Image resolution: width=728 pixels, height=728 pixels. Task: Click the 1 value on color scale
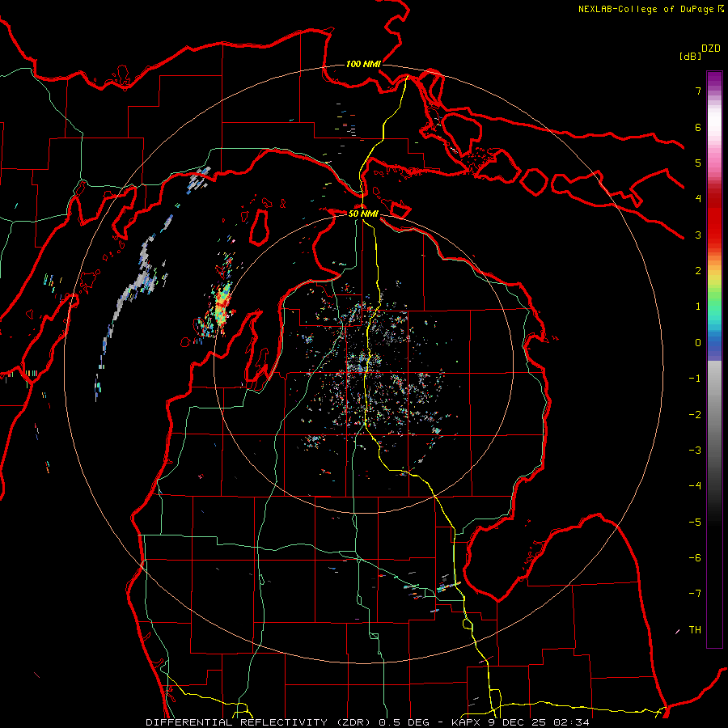pos(698,307)
